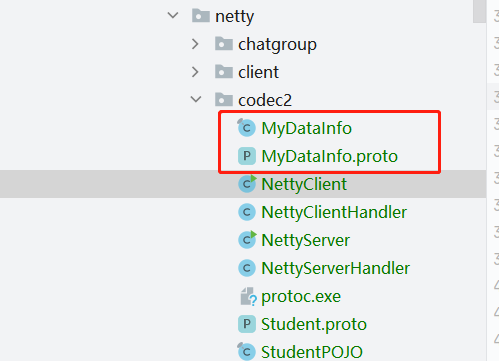Screen dimensions: 499x361
Task: Select the NettyClient class name
Action: [304, 185]
